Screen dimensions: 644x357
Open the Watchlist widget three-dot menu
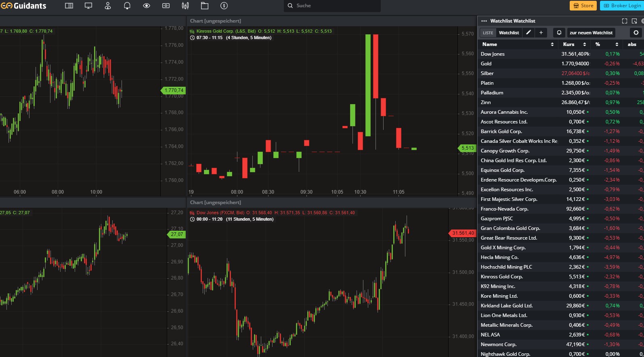[x=484, y=21]
